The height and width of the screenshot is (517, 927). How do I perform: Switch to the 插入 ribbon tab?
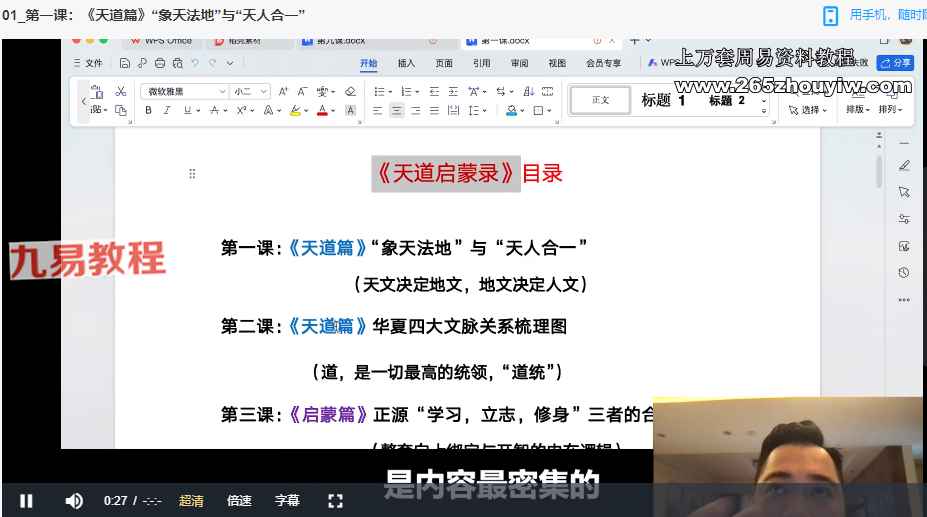[x=406, y=63]
